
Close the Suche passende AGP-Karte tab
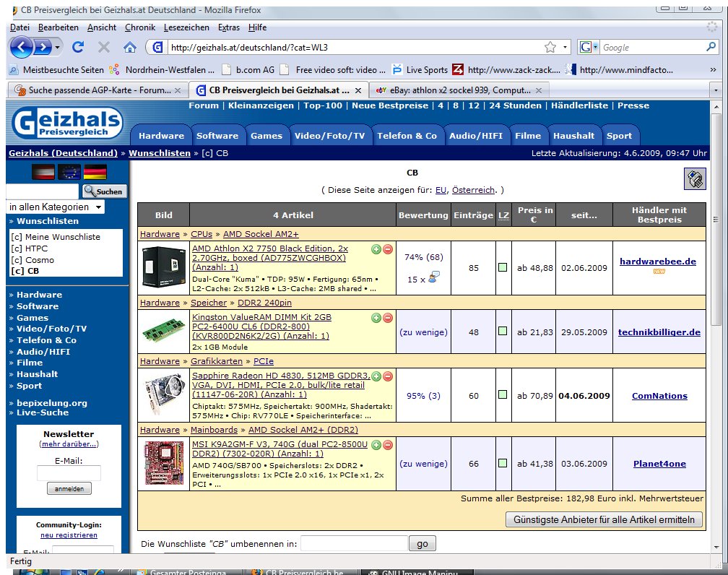click(178, 90)
